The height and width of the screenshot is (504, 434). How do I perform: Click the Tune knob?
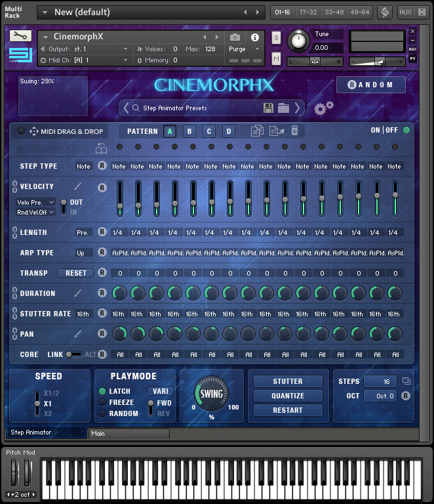click(298, 41)
